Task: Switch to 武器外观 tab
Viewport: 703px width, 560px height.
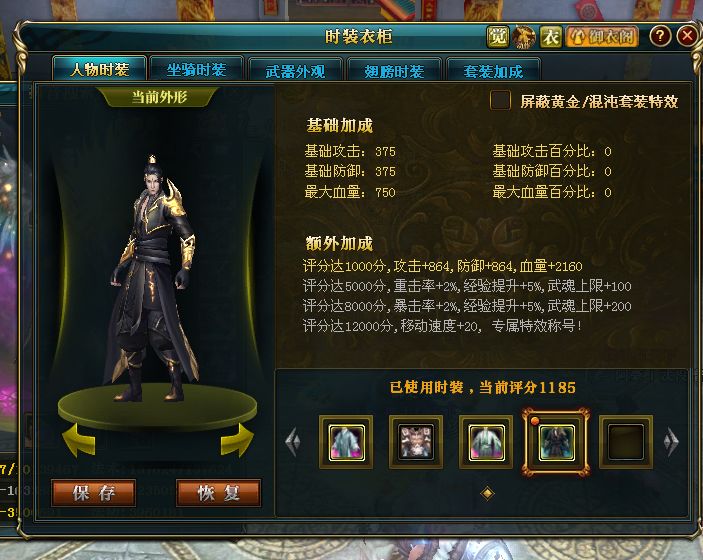Action: [x=295, y=71]
